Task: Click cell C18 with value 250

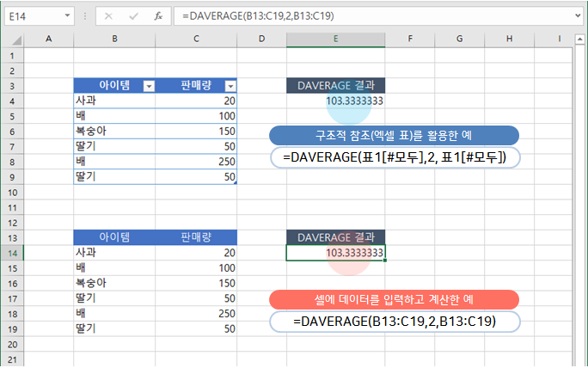Action: pyautogui.click(x=196, y=314)
